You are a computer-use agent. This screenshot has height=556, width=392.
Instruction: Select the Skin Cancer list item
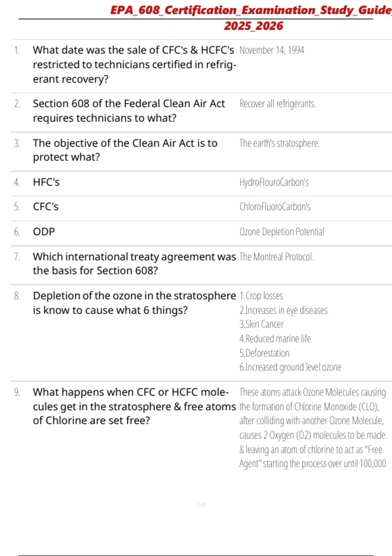point(261,324)
